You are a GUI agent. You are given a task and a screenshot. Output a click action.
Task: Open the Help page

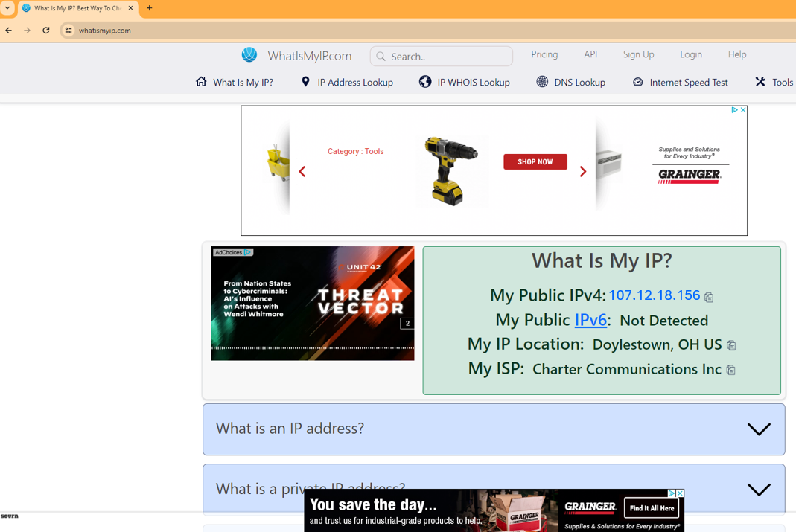737,54
